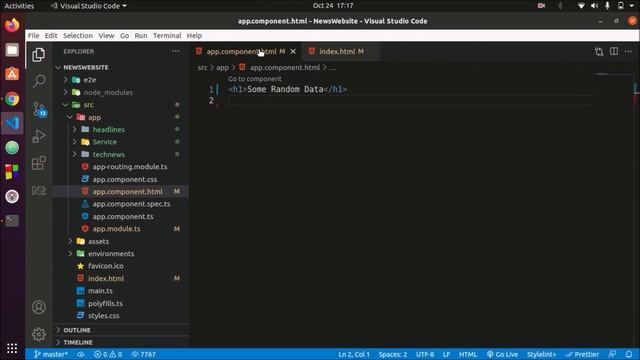This screenshot has height=360, width=640.
Task: Click the Prettier status item
Action: [x=582, y=354]
